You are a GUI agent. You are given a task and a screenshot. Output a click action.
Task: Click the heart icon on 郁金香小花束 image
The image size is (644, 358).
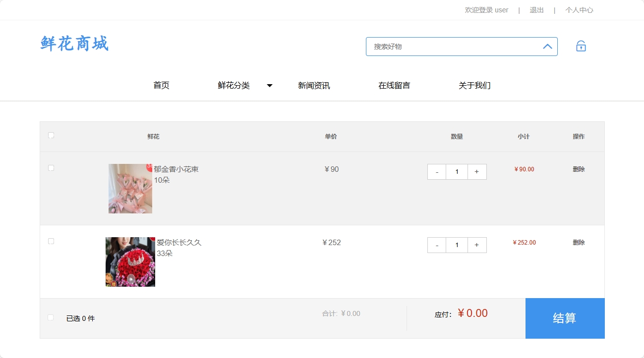point(149,166)
